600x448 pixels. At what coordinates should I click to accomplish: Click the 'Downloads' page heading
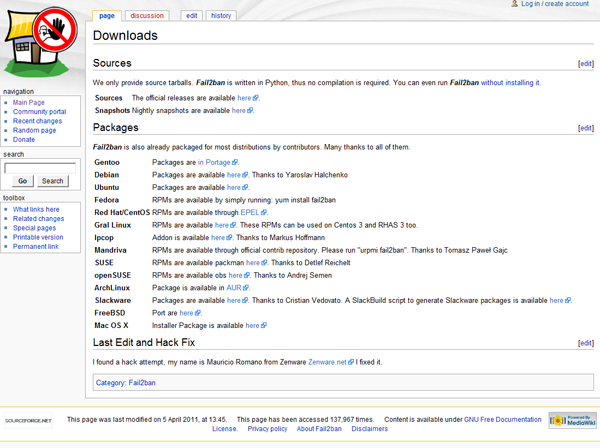tap(125, 36)
